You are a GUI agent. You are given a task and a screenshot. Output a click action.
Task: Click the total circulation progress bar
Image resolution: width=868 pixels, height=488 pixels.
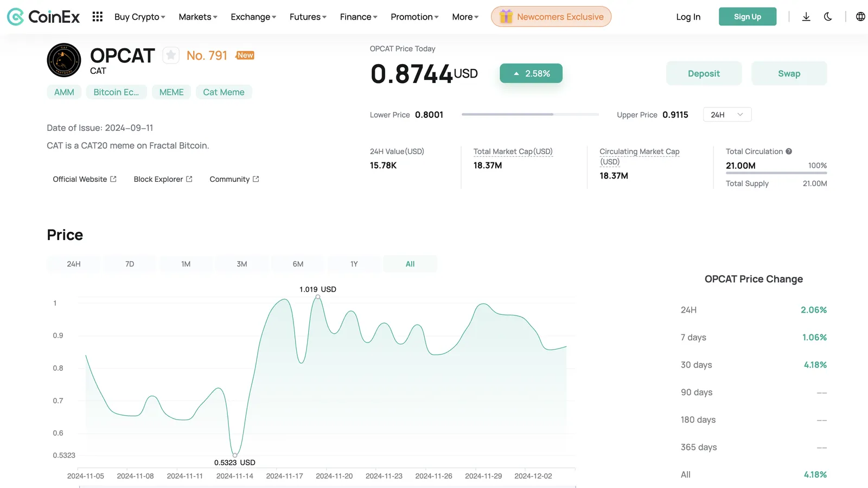(776, 173)
